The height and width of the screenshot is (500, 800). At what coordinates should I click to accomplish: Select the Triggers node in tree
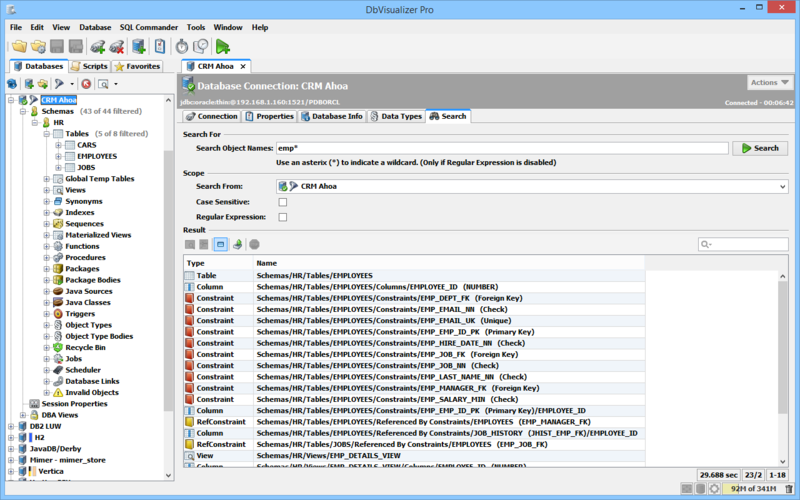pyautogui.click(x=80, y=314)
